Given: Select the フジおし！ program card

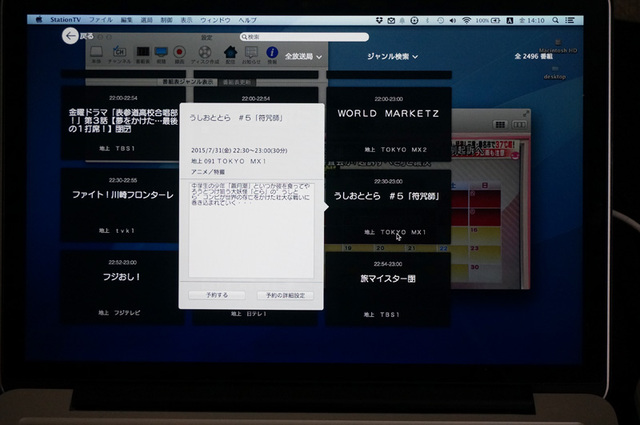Looking at the screenshot, I should [x=122, y=287].
